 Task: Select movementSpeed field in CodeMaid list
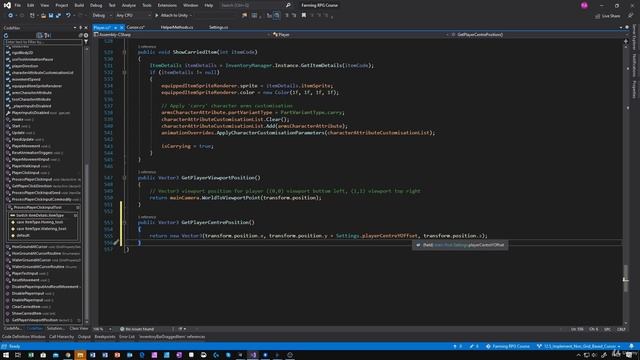coord(26,79)
